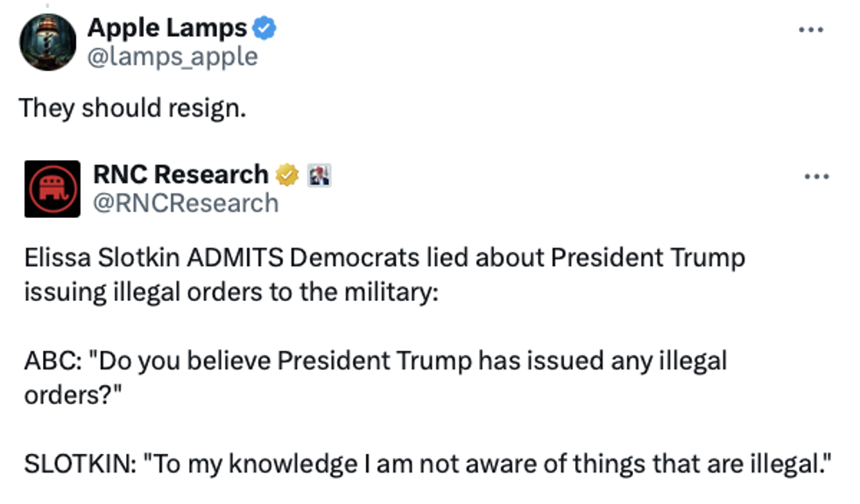The height and width of the screenshot is (504, 860).
Task: Go to the @RNCResearch handle
Action: point(186,203)
